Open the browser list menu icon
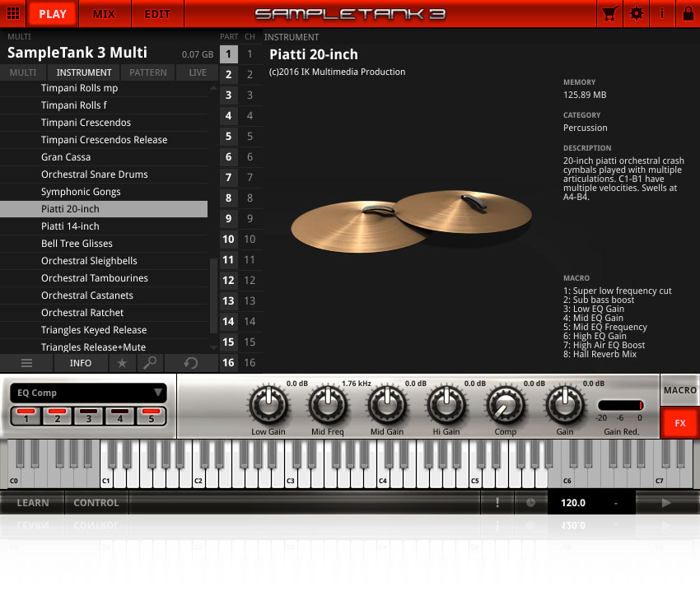Image resolution: width=700 pixels, height=605 pixels. [x=26, y=363]
